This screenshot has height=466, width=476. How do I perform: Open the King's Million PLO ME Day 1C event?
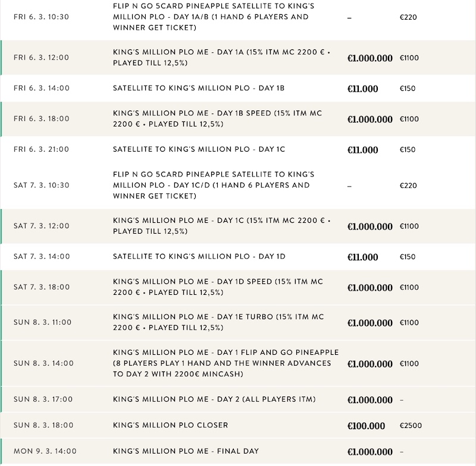coord(221,226)
